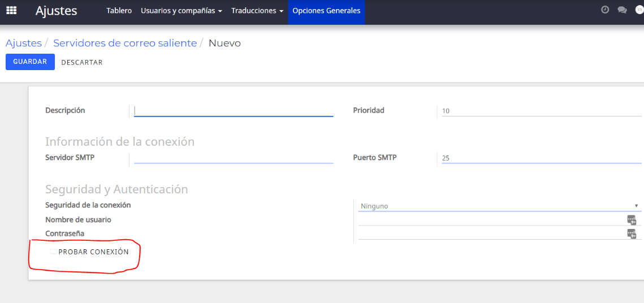Expand the Usuarios y compañías menu
This screenshot has width=644, height=303.
181,11
